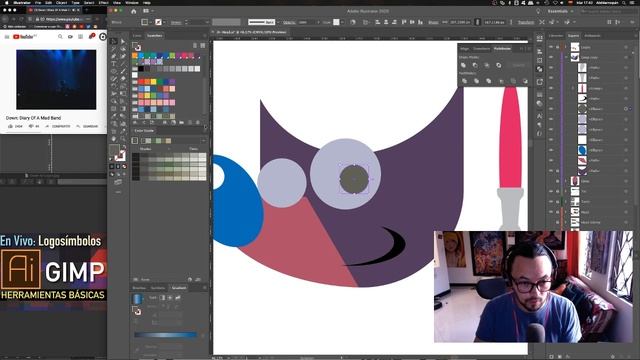
Task: Expand the topmost layer in Layers panel
Action: tap(566, 47)
